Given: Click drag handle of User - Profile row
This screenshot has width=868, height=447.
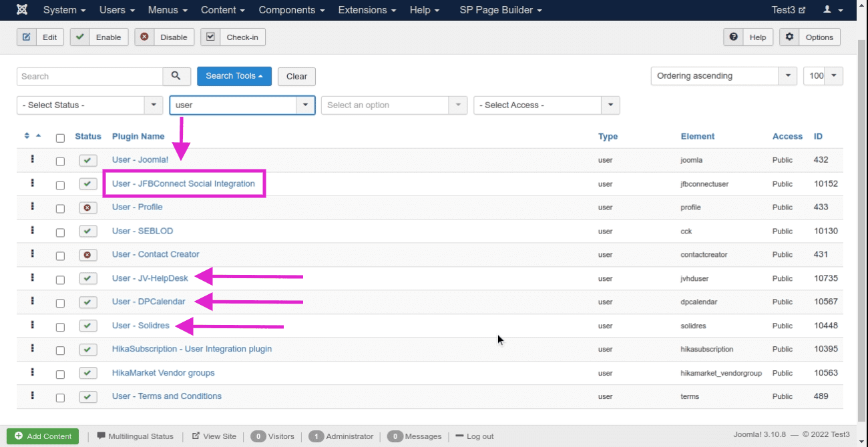Looking at the screenshot, I should click(32, 207).
